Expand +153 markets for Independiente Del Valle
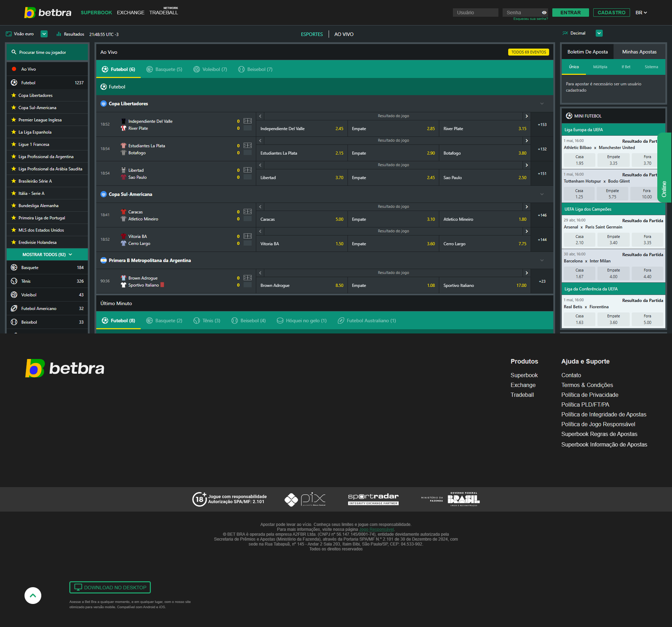 [542, 125]
